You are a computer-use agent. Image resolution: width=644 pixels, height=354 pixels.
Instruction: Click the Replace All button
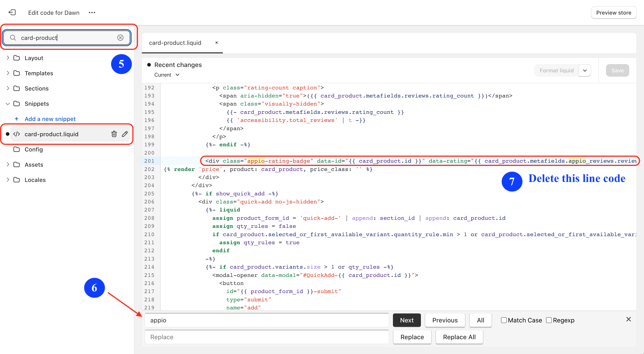[x=459, y=337]
